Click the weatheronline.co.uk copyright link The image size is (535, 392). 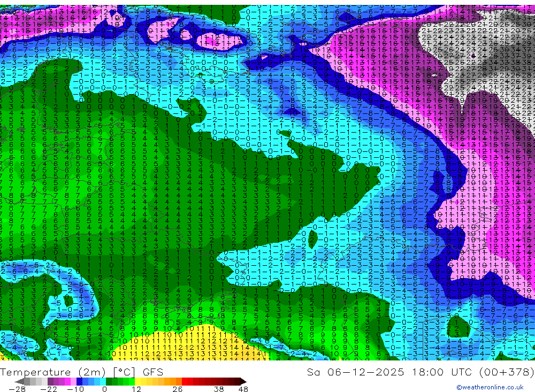(490, 387)
